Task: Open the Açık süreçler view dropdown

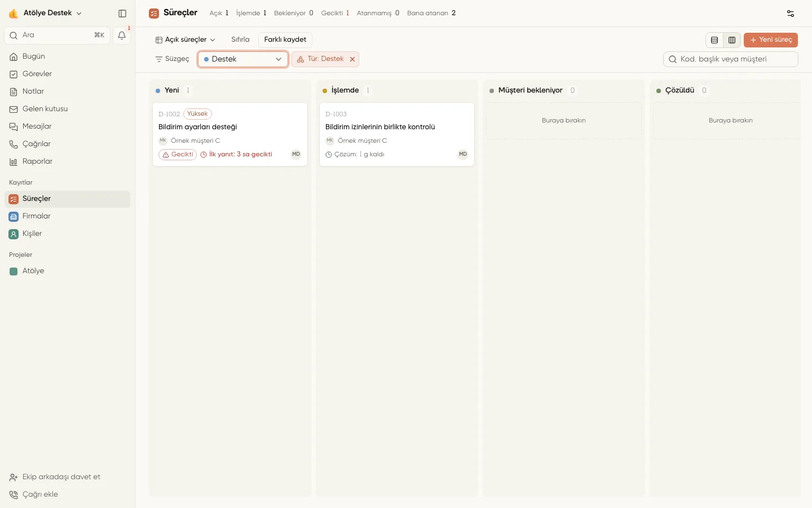Action: click(186, 40)
